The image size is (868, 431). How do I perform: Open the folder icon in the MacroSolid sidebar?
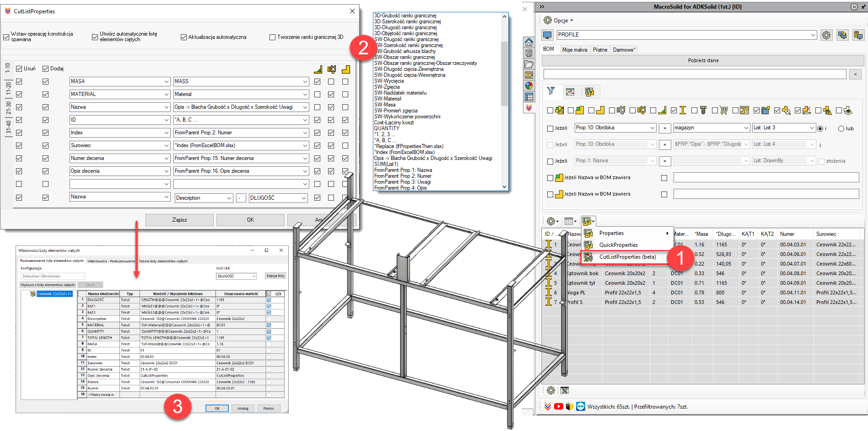[529, 64]
